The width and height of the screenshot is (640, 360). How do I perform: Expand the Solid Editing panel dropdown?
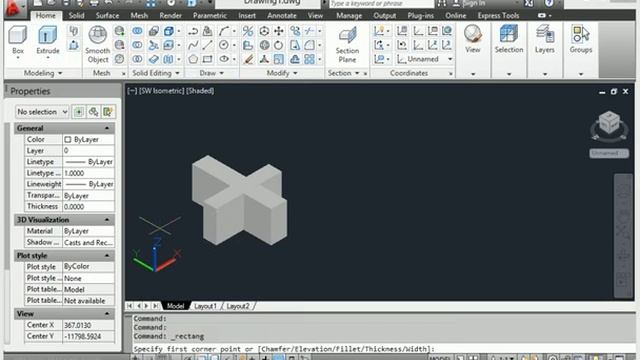177,73
